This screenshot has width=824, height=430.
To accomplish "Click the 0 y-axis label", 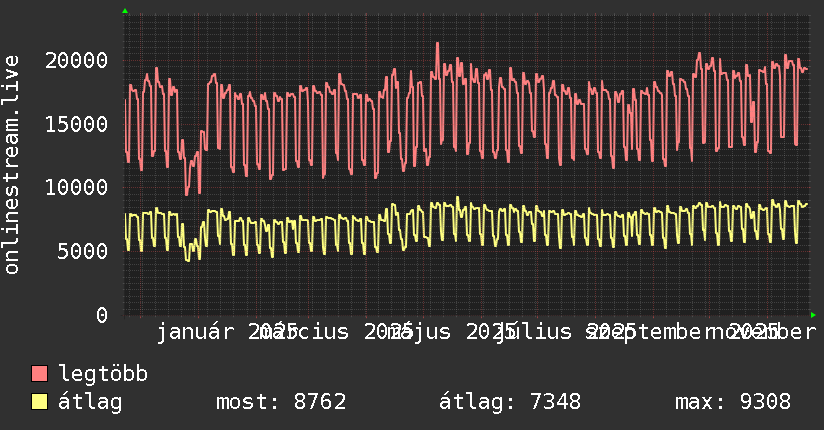I will pyautogui.click(x=102, y=315).
